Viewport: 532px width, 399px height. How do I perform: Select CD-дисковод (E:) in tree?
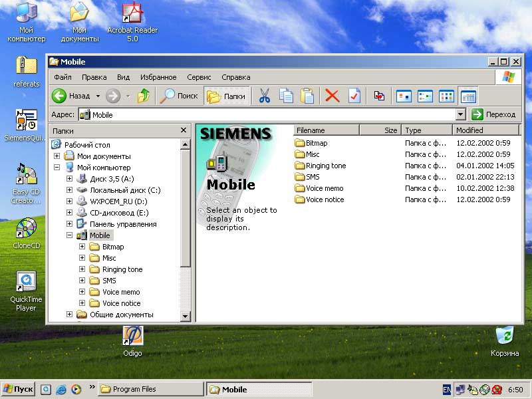click(x=119, y=213)
